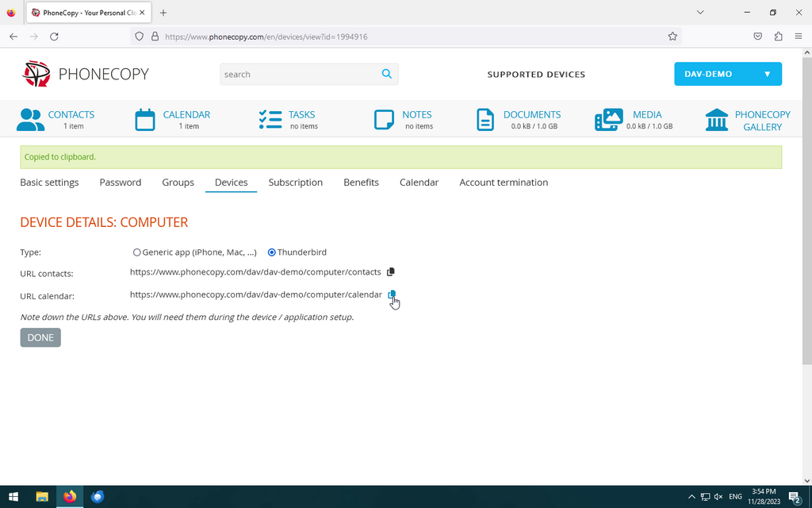
Task: Open the Firefox application menu
Action: tap(798, 37)
